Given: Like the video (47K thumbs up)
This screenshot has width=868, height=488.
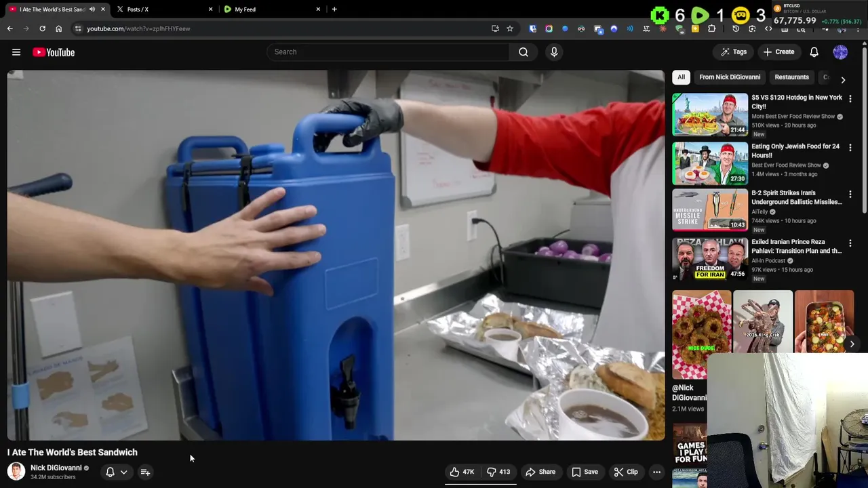Looking at the screenshot, I should (x=462, y=472).
